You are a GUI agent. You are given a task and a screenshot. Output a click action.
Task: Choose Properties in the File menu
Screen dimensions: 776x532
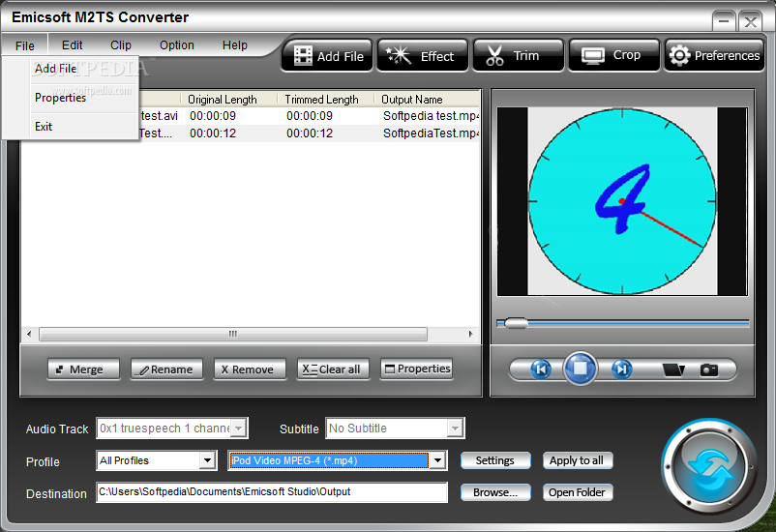[x=71, y=98]
